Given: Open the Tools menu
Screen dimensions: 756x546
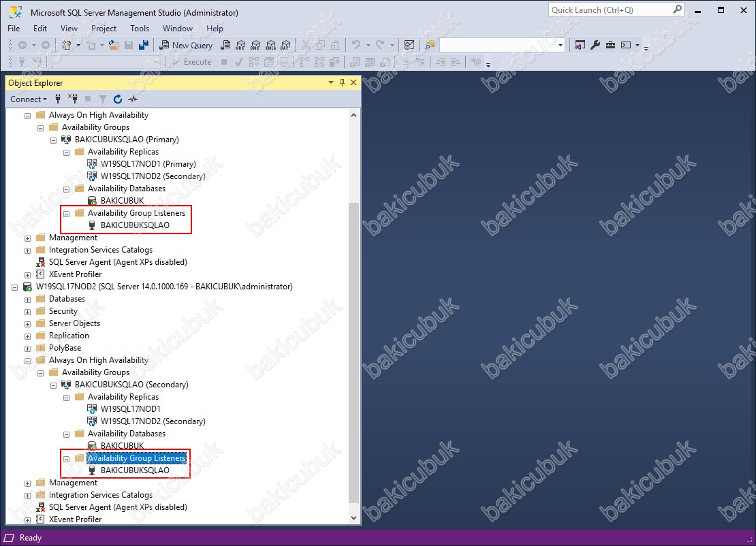Looking at the screenshot, I should click(140, 29).
